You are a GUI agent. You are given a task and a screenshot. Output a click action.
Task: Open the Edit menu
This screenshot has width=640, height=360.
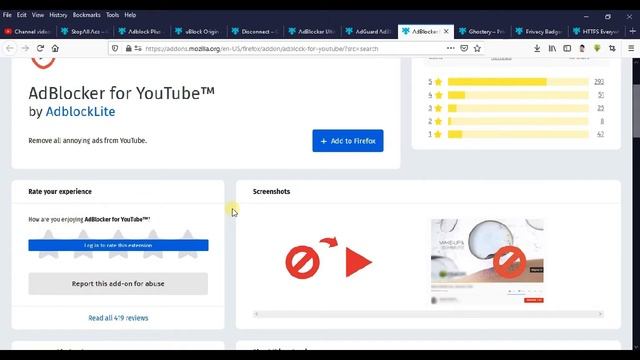click(x=22, y=15)
